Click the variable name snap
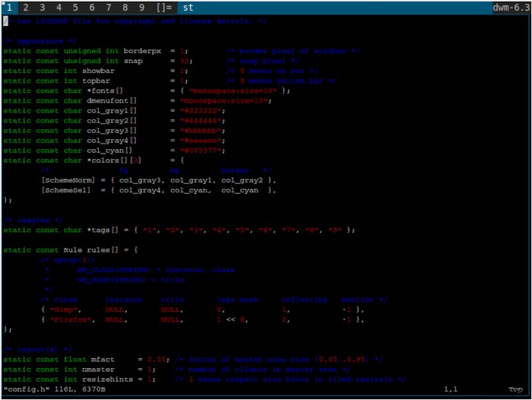 [x=133, y=61]
